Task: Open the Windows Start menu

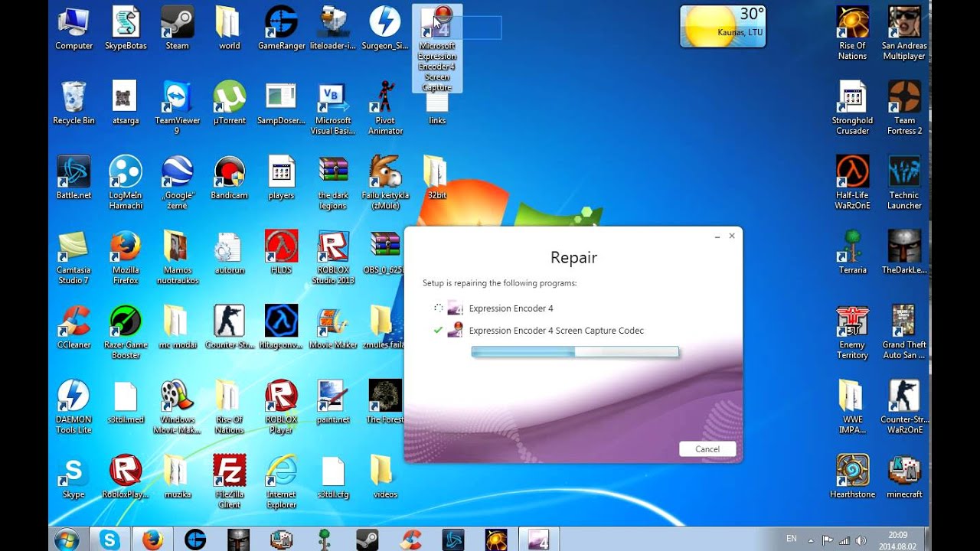Action: point(67,540)
